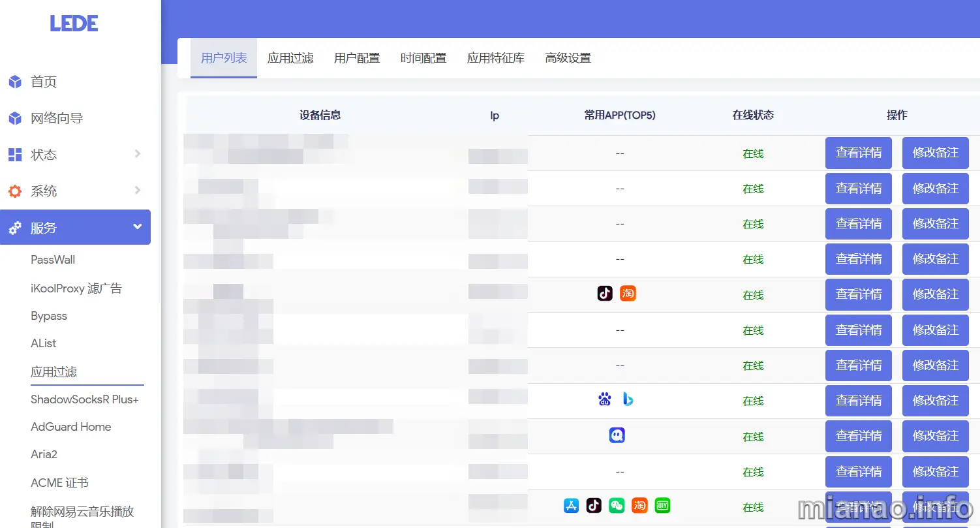Click 查看详情 in the Baidu and Bing row

click(858, 401)
